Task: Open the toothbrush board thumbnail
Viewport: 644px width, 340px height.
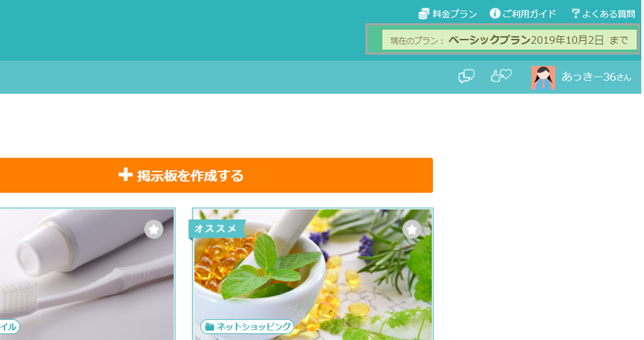Action: point(87,274)
